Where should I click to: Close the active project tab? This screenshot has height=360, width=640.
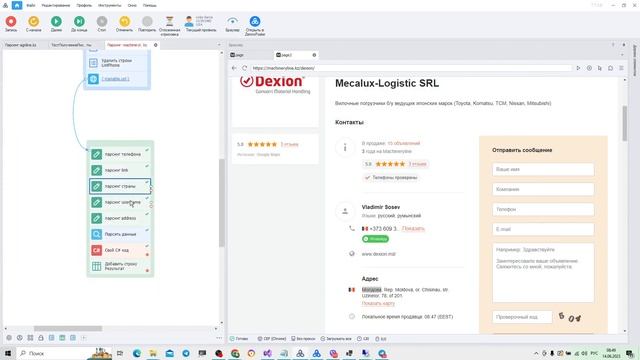156,45
